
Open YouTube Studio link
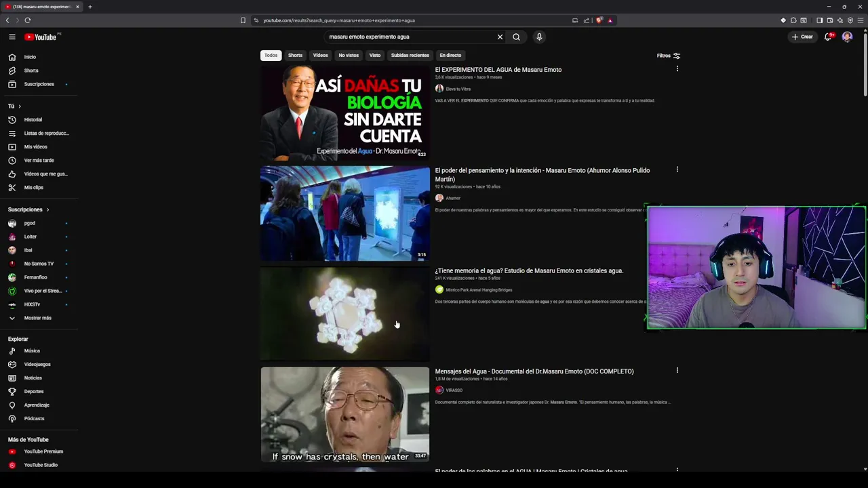point(39,465)
